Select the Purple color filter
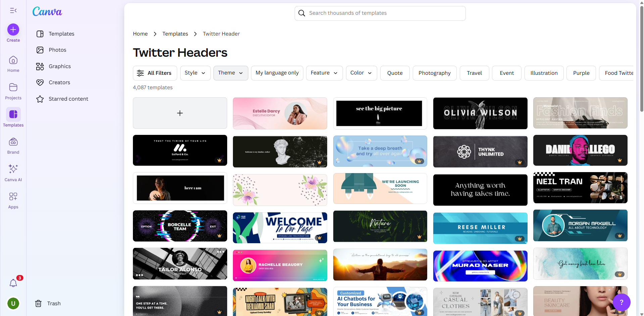This screenshot has height=316, width=644. click(x=581, y=73)
